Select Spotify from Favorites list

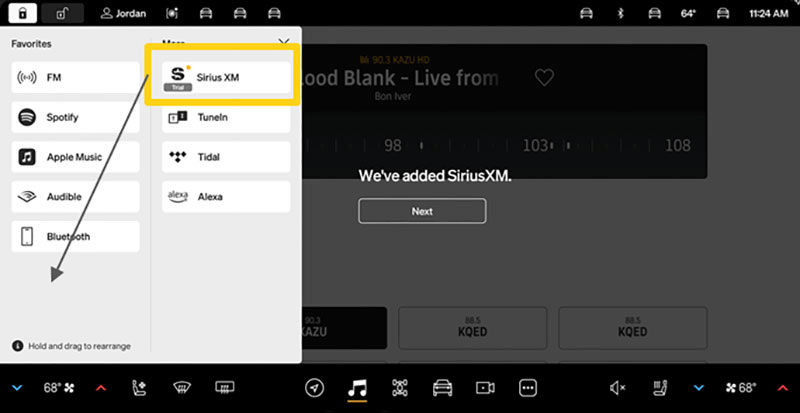(76, 117)
